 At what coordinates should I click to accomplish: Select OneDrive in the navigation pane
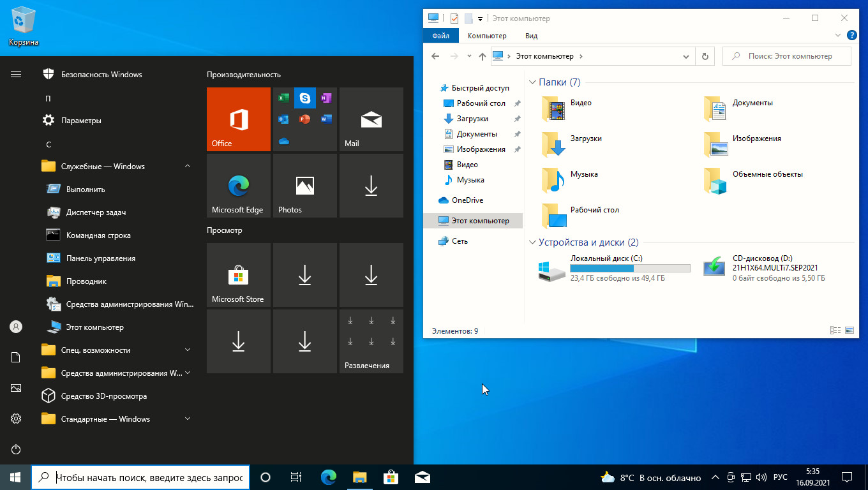coord(467,200)
